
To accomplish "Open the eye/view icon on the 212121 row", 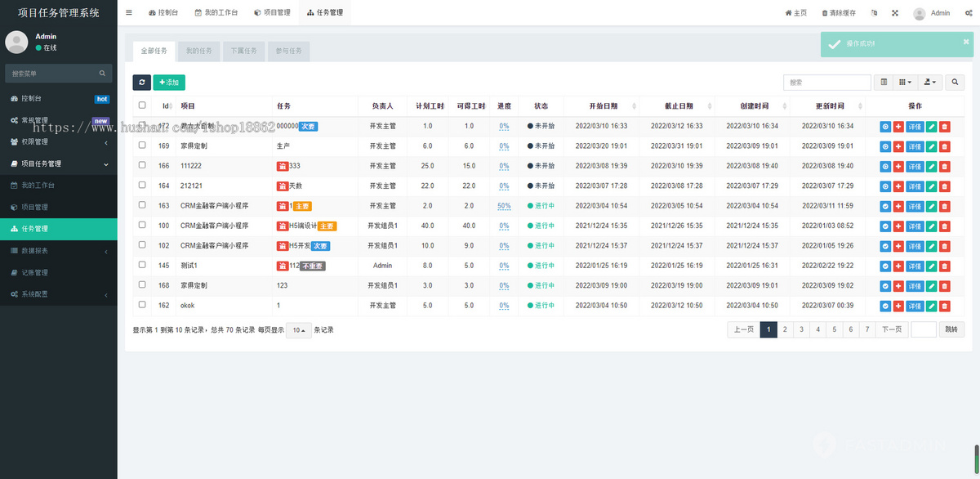I will click(x=884, y=186).
